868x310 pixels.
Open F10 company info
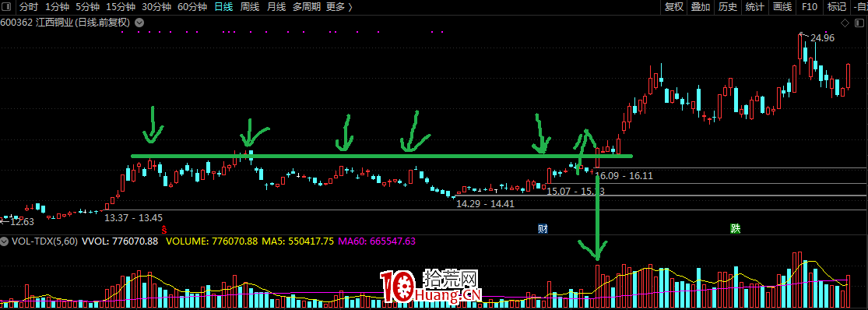809,7
